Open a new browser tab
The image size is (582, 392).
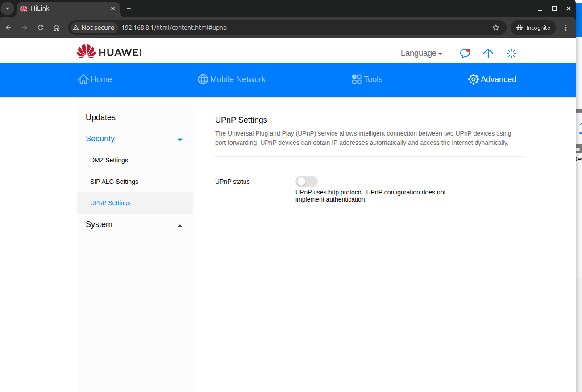(129, 8)
